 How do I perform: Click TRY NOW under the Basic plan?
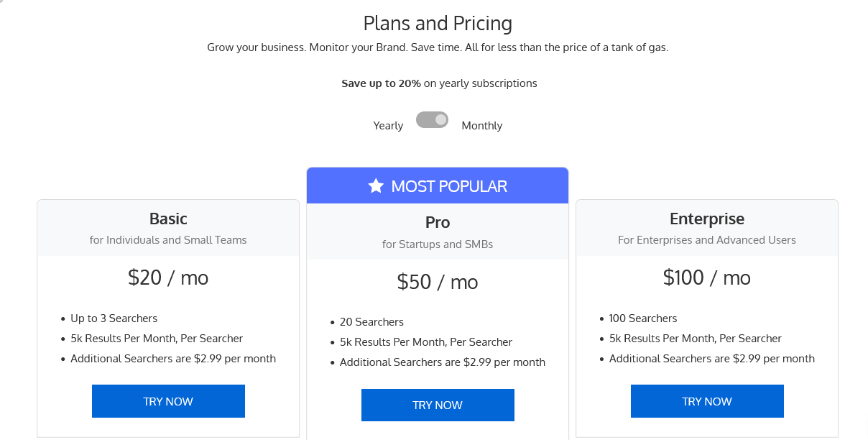168,401
